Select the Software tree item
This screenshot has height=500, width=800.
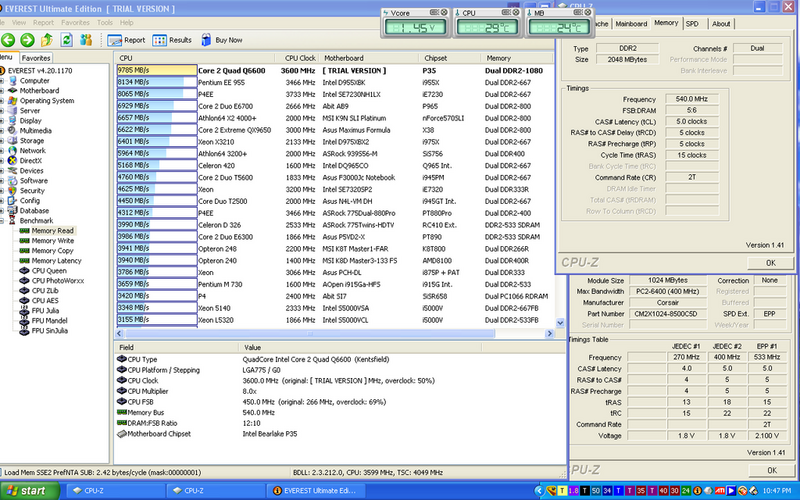[x=34, y=181]
